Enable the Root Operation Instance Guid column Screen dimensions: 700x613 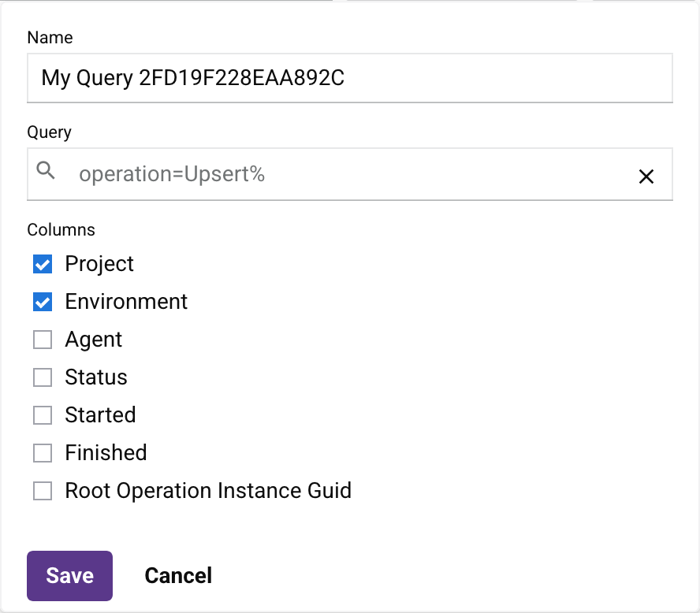[x=42, y=491]
